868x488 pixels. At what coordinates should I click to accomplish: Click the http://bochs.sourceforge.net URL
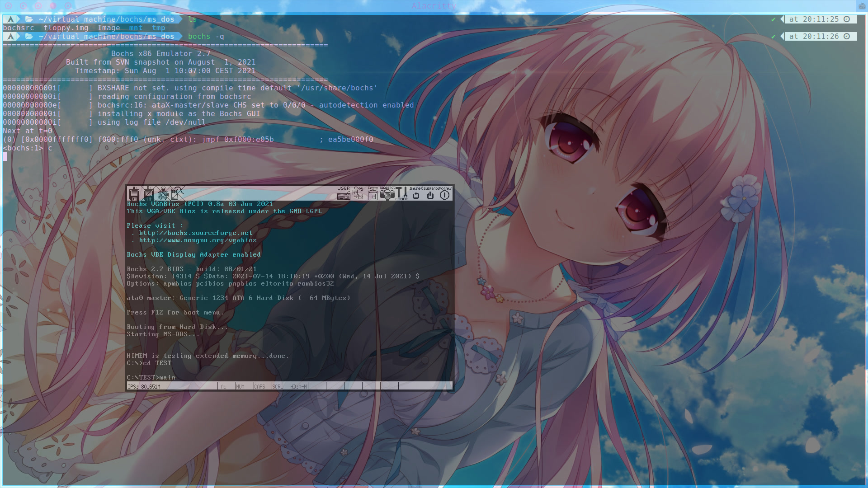click(x=196, y=233)
